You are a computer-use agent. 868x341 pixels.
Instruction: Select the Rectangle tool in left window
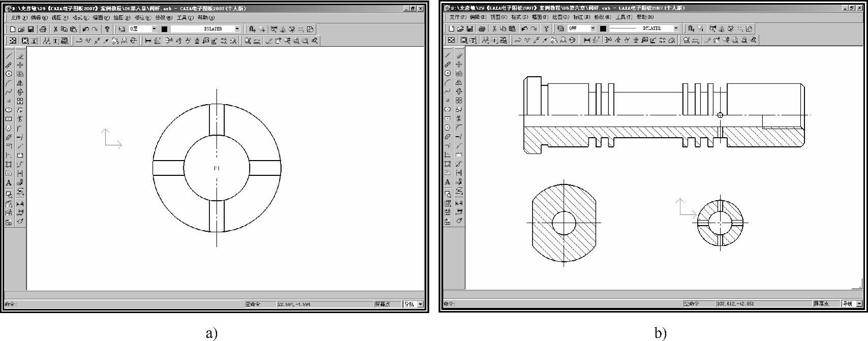9,119
